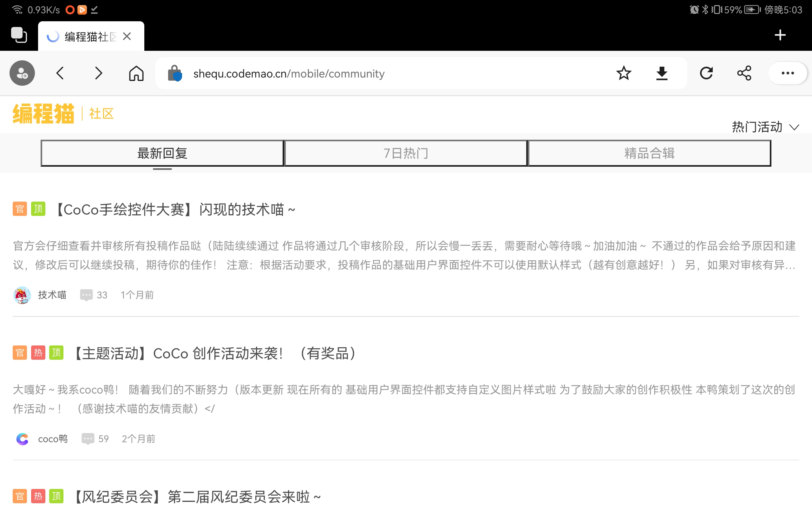
Task: Open author name coco鸭
Action: (x=53, y=439)
